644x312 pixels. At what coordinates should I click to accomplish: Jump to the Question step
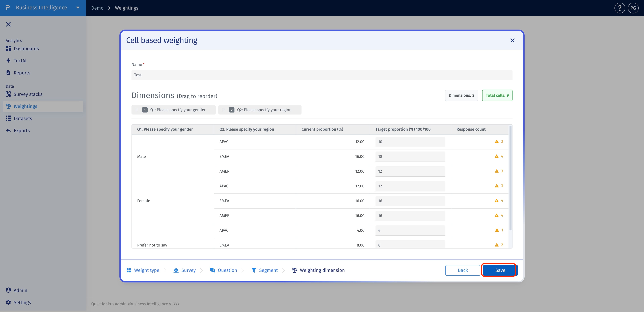pos(224,270)
